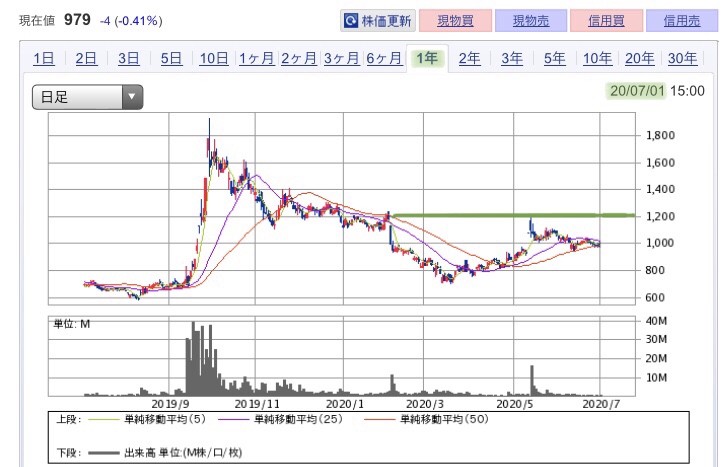727x467 pixels.
Task: Click the refresh icon in 株価更新
Action: tap(351, 21)
